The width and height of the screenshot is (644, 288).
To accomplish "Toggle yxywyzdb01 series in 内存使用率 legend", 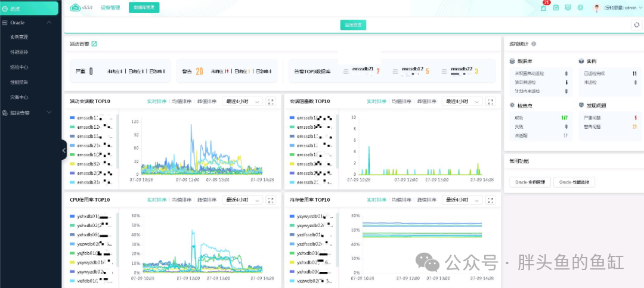I will [x=311, y=216].
